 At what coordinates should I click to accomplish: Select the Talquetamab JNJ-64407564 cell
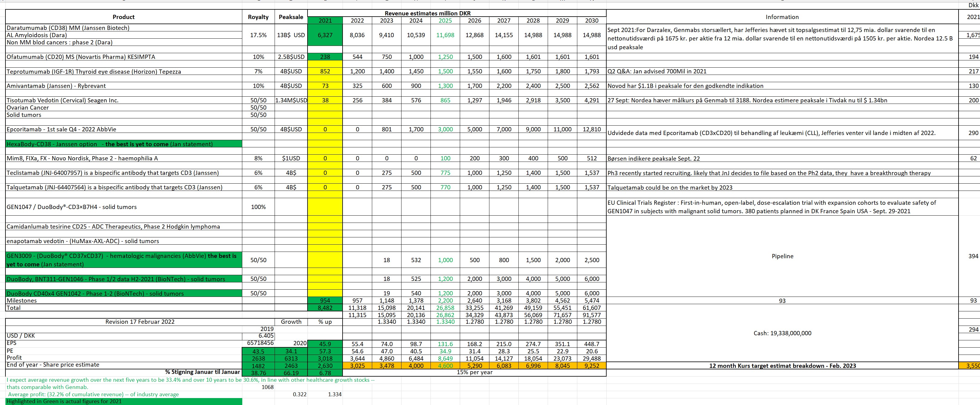124,187
